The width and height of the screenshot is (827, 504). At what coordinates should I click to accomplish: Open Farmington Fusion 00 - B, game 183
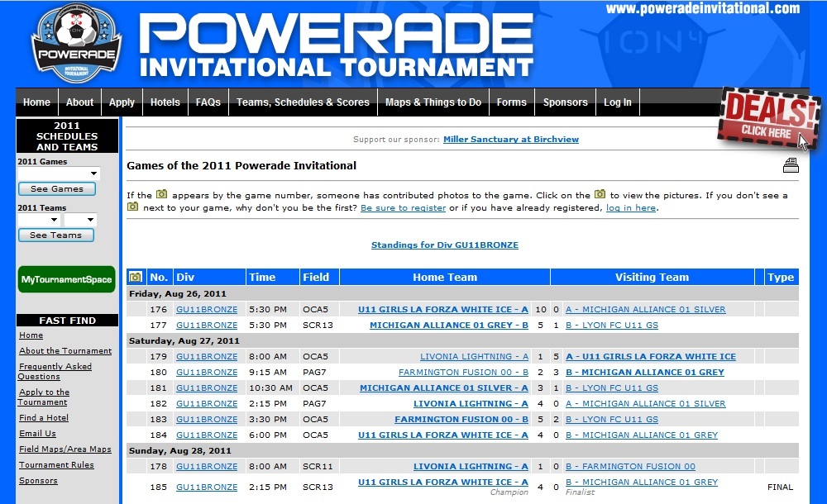461,420
